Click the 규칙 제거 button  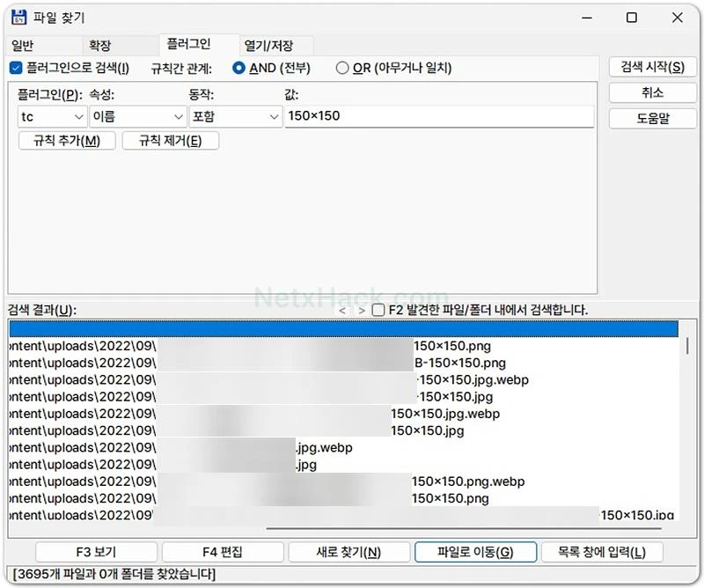point(170,141)
